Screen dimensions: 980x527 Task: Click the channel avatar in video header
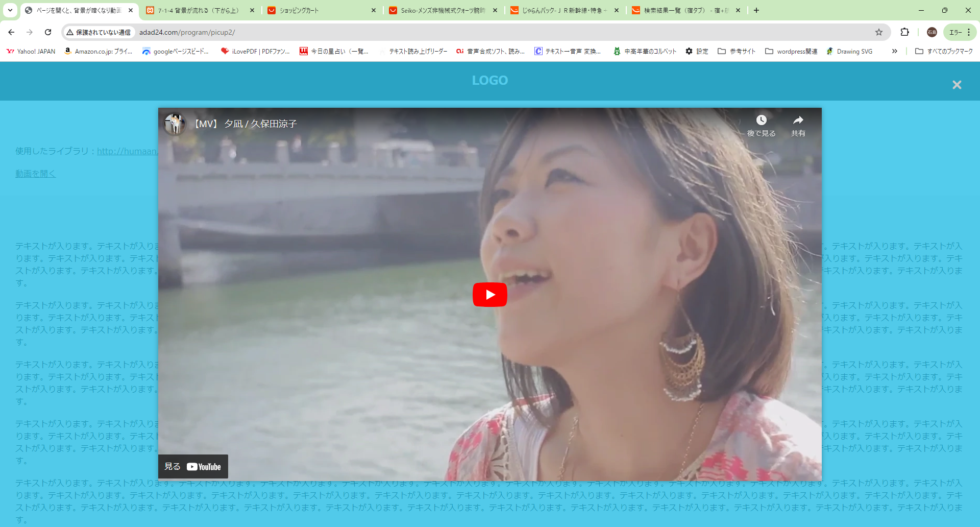point(175,124)
